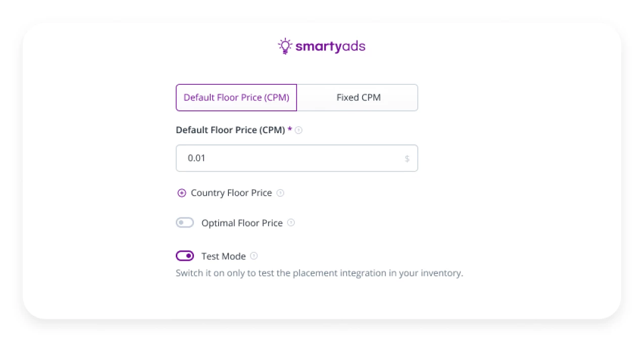Click the dollar sign inside the price field
644x342 pixels.
(407, 158)
